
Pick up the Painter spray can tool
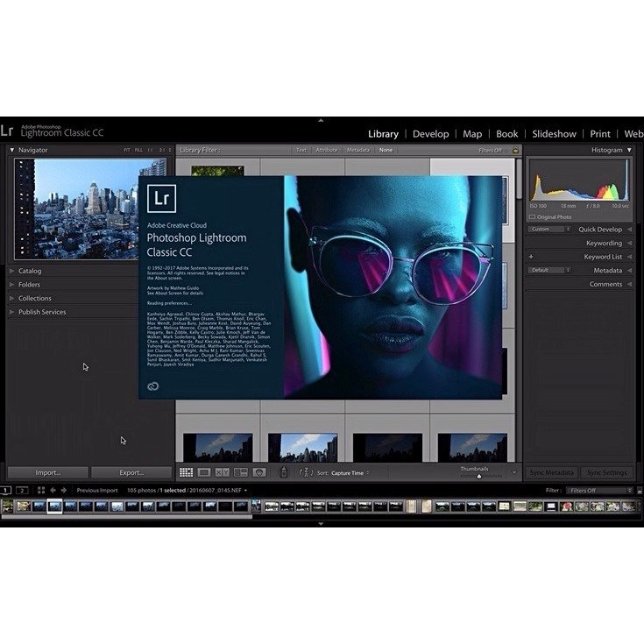(x=283, y=472)
